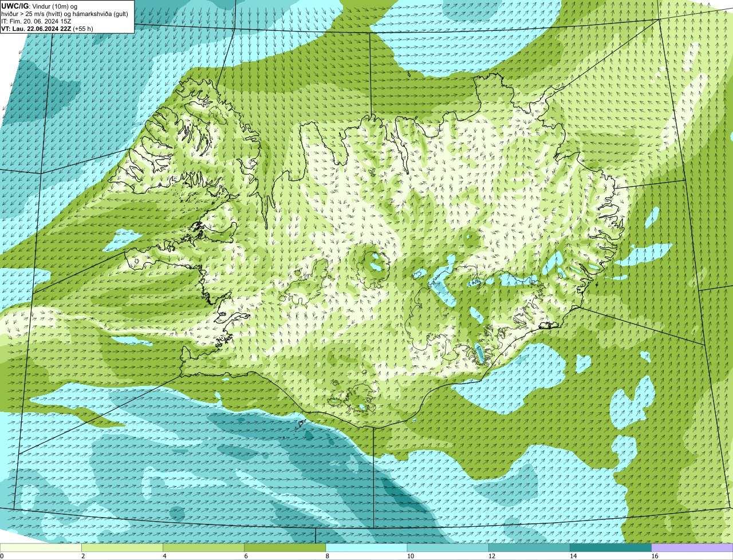Image resolution: width=733 pixels, height=560 pixels.
Task: Click the legend scale label '12'
Action: (491, 556)
